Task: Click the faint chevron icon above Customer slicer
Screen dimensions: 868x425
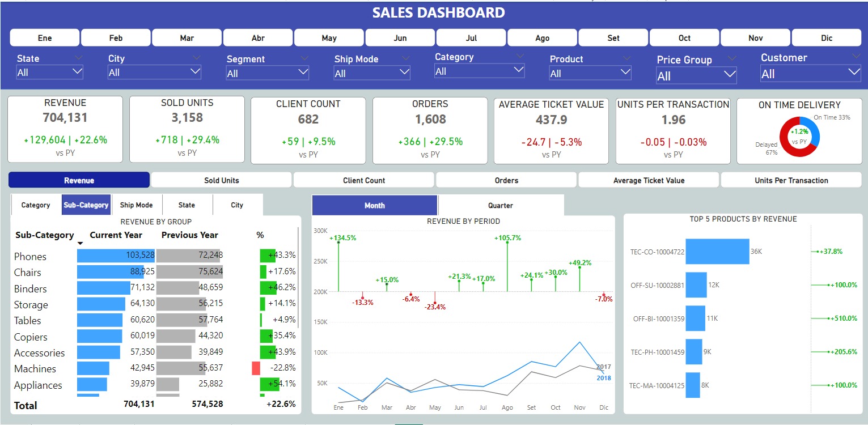Action: [856, 56]
